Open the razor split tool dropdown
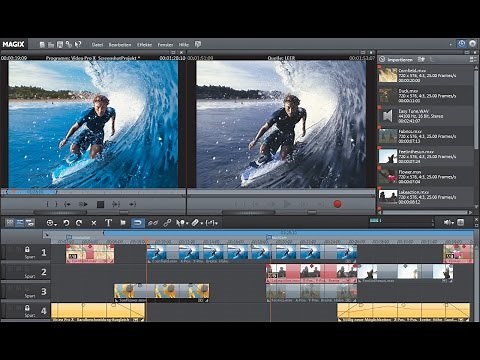 (197, 223)
